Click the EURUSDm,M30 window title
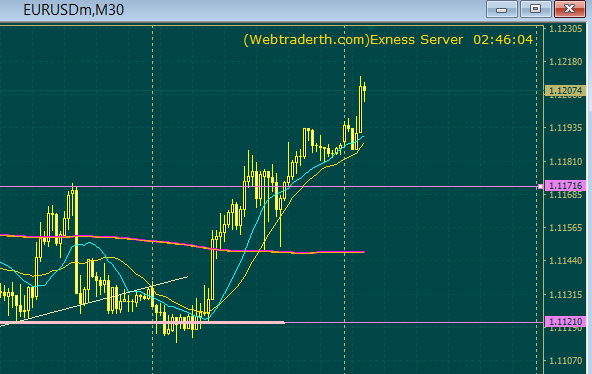The width and height of the screenshot is (592, 374). 74,10
